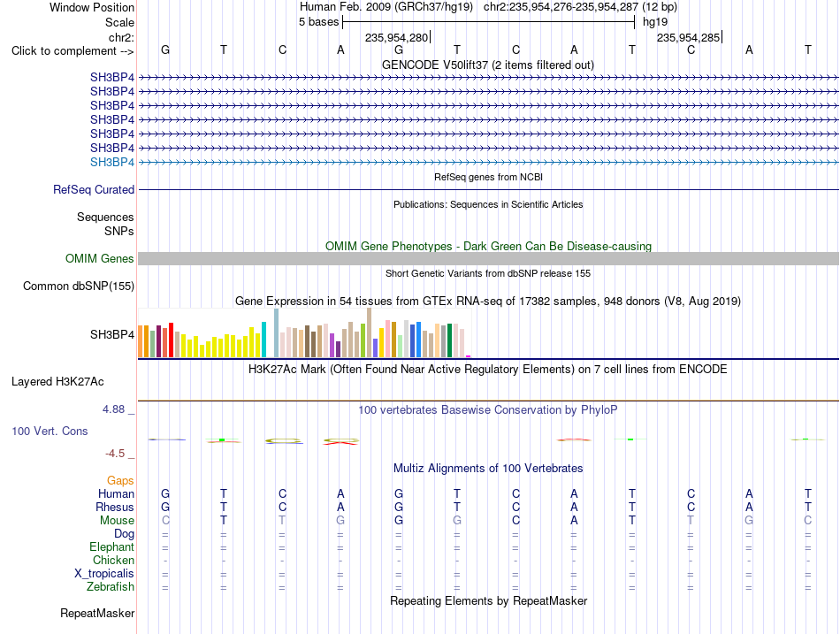
Task: Click the Scale track label
Action: pyautogui.click(x=119, y=22)
